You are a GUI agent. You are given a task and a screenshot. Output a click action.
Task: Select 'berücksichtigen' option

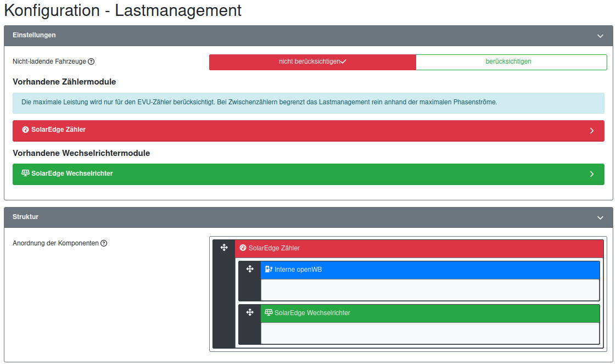511,62
